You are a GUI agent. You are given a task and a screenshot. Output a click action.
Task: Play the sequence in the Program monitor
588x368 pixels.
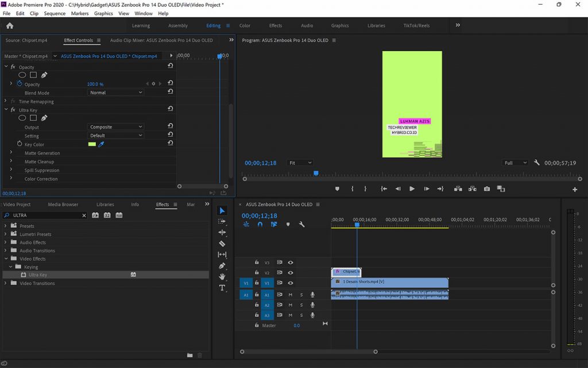(412, 189)
